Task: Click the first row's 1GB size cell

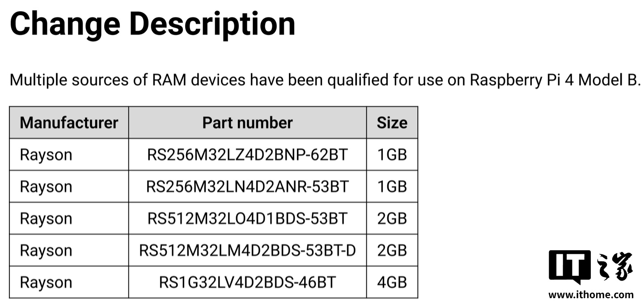Action: tap(392, 155)
